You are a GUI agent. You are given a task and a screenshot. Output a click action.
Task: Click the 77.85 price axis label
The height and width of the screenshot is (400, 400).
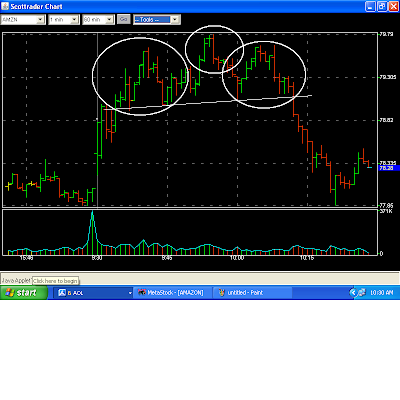pyautogui.click(x=386, y=206)
